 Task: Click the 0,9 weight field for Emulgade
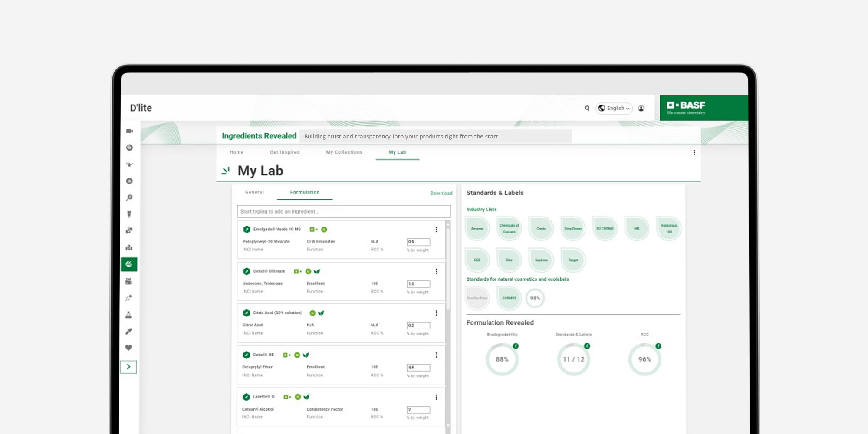[418, 242]
